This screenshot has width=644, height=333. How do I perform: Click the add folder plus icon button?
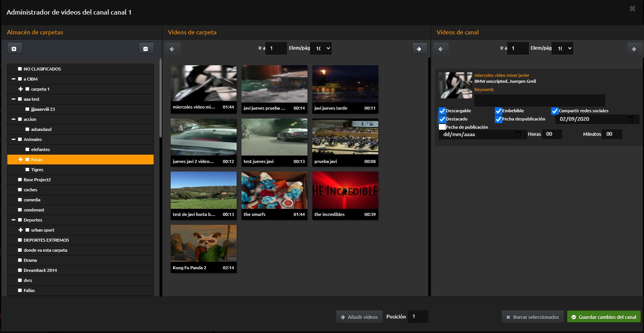15,48
